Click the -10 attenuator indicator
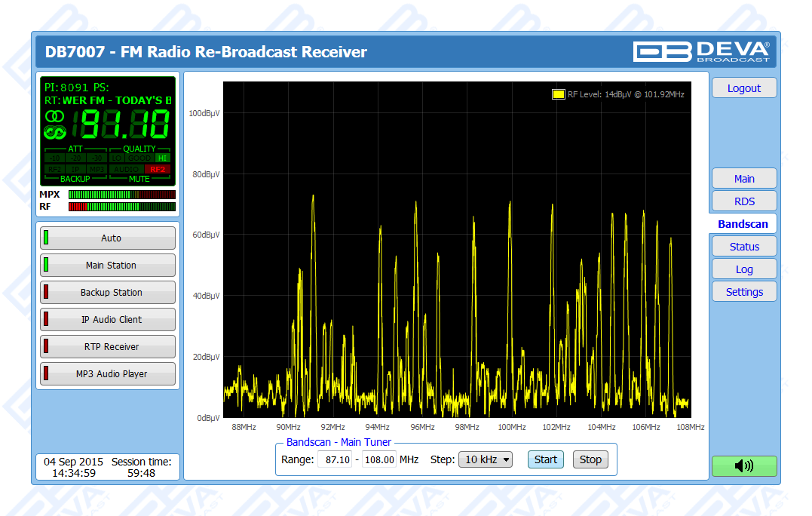This screenshot has height=516, width=812. (55, 158)
